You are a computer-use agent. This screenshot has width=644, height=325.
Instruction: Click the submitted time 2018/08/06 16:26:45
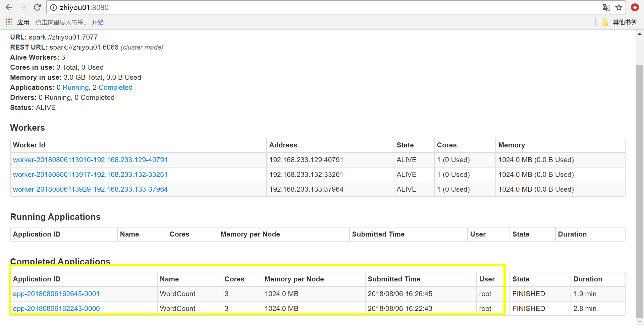(x=400, y=294)
